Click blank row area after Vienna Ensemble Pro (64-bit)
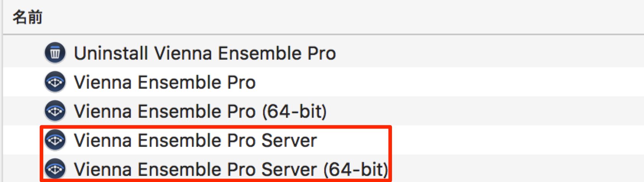This screenshot has width=644, height=182. [486, 111]
